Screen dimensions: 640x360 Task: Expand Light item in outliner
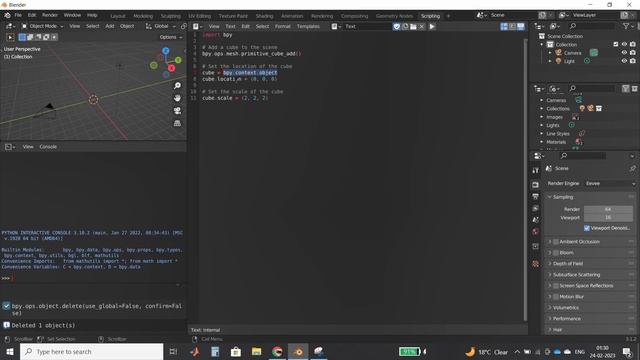pos(550,61)
